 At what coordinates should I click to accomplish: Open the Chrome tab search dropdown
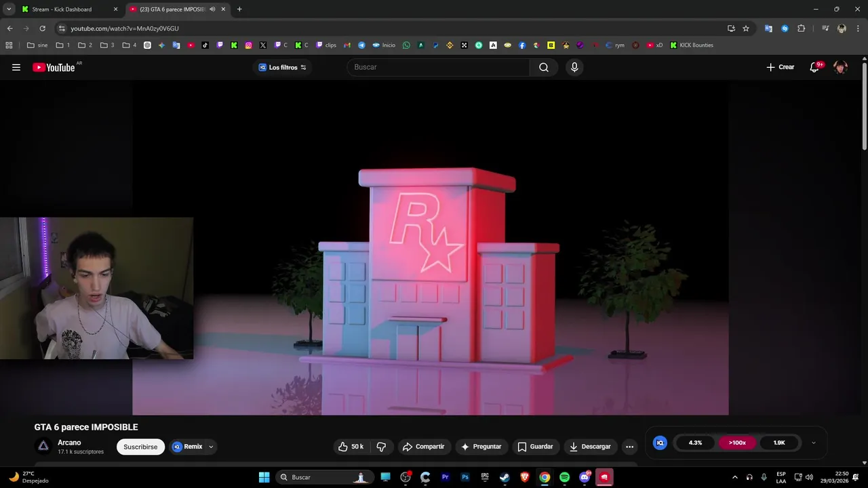tap(9, 9)
